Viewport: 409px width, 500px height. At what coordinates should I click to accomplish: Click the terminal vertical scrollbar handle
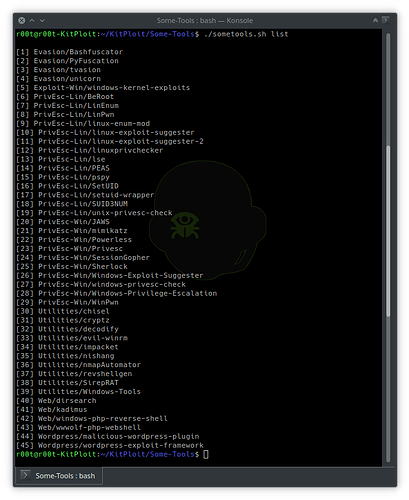pos(388,231)
